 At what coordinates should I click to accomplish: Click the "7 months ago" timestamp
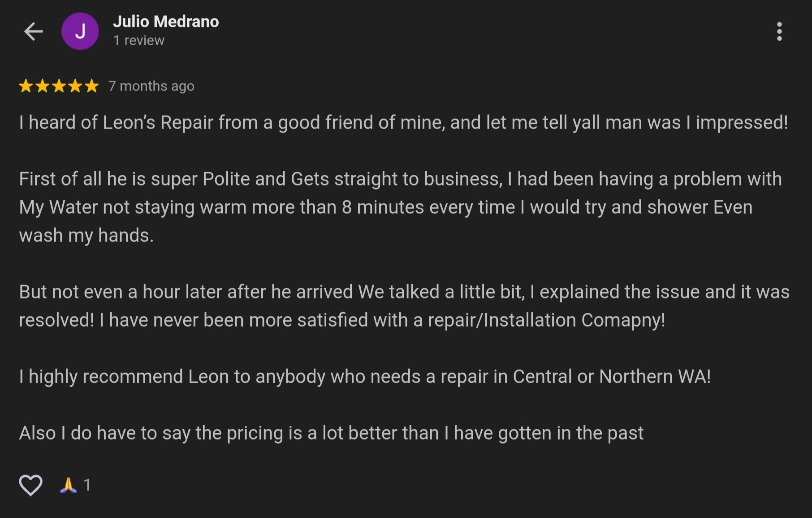click(x=151, y=86)
